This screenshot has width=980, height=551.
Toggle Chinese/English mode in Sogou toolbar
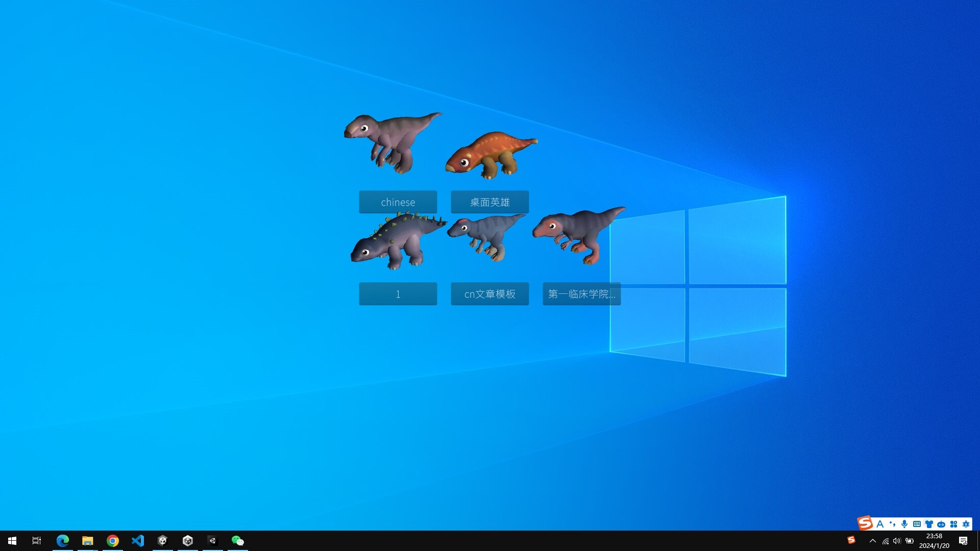pyautogui.click(x=880, y=524)
